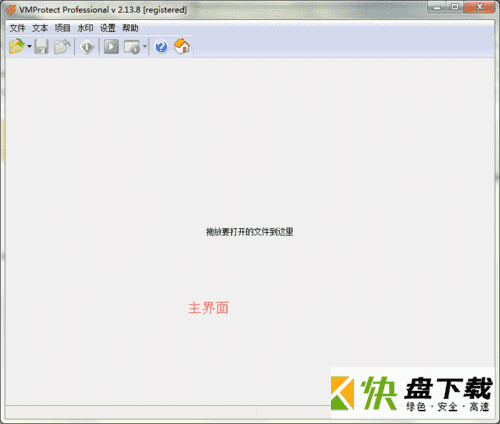Viewport: 500px width, 424px height.
Task: Open the 帮助 menu
Action: click(130, 28)
